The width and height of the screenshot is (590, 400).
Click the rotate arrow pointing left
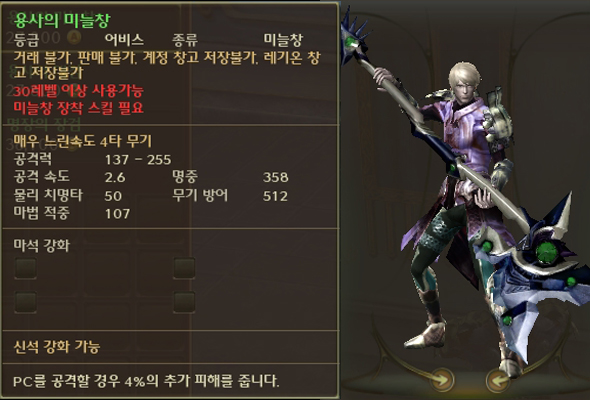pos(498,380)
